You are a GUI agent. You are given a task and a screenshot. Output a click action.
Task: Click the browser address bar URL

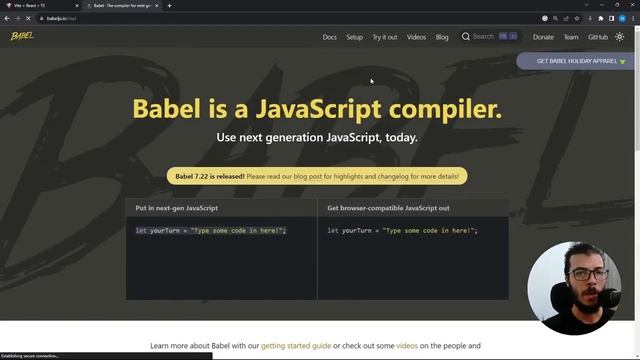tap(61, 18)
